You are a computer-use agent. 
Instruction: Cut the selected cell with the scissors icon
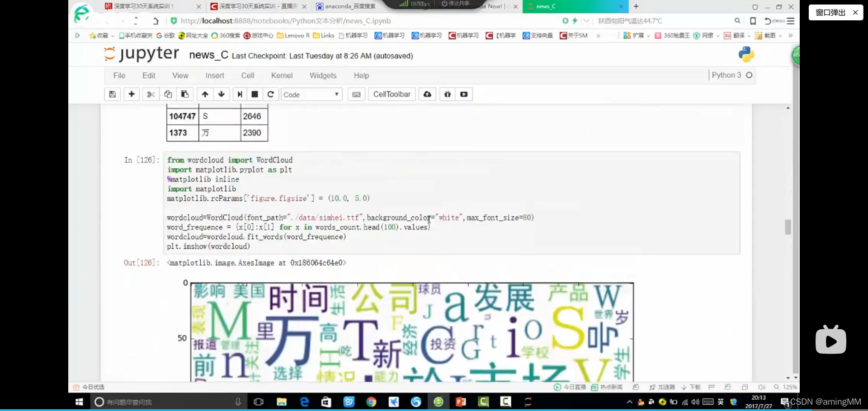tap(151, 94)
